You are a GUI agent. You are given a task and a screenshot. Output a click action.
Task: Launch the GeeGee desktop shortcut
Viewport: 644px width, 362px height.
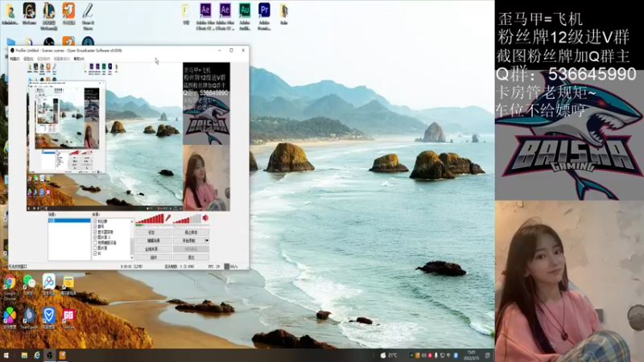(68, 318)
